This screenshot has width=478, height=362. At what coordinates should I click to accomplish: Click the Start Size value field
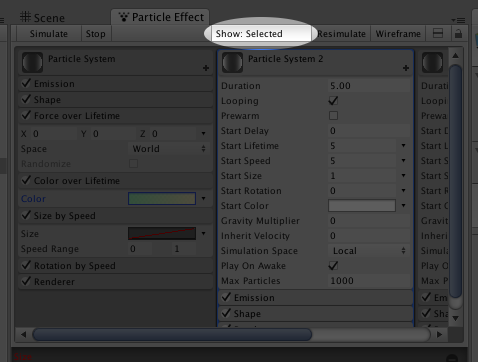[x=362, y=176]
